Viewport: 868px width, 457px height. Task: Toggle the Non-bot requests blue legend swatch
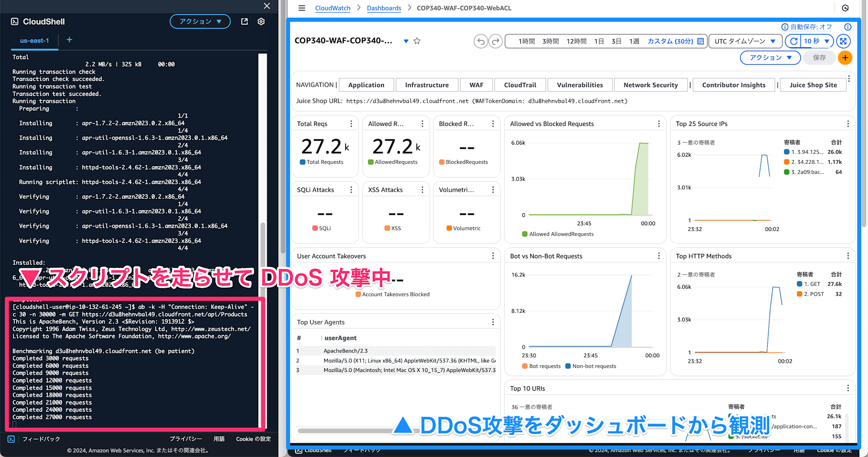pos(568,366)
